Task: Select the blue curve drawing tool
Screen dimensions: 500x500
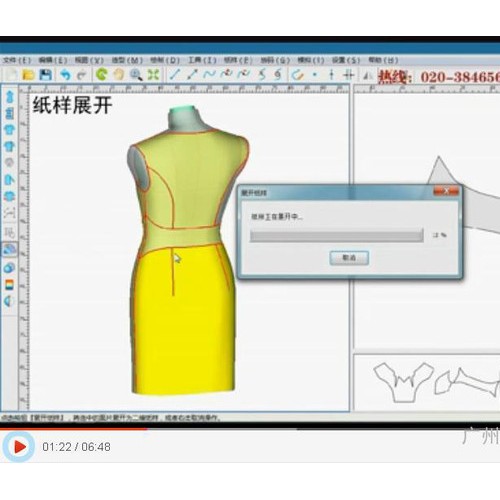Action: click(x=209, y=74)
